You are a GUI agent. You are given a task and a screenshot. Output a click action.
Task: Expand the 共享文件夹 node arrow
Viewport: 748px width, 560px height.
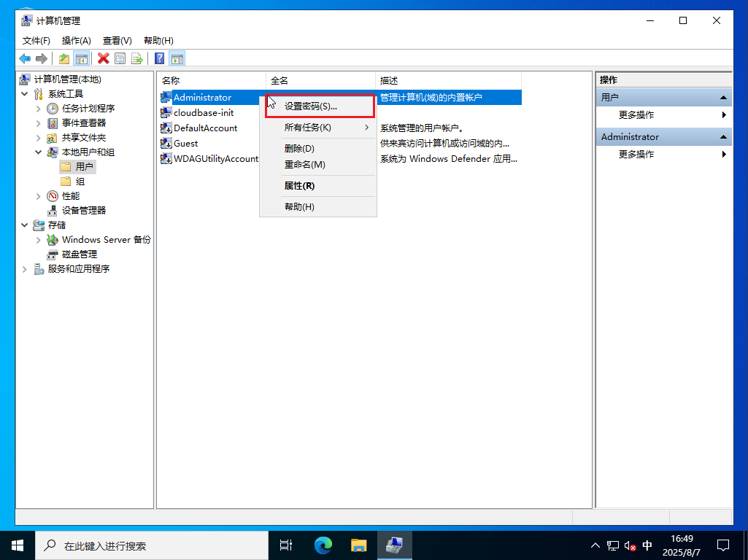(x=38, y=138)
